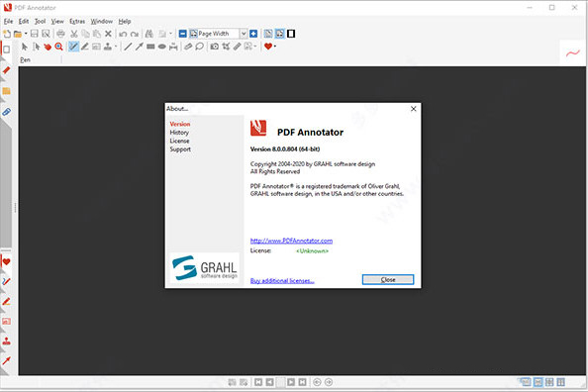This screenshot has height=392, width=588.
Task: Click the Snapshot camera icon
Action: click(215, 47)
